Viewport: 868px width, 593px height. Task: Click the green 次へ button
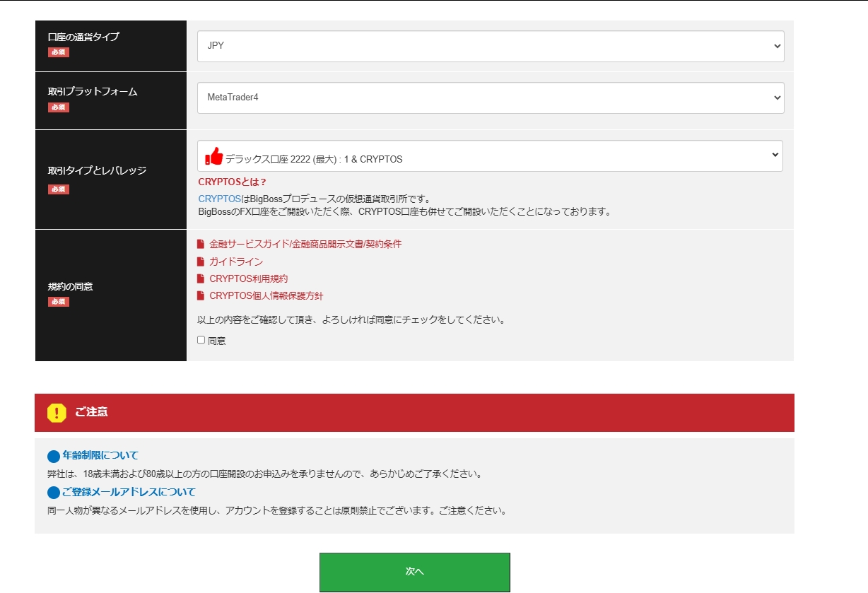[x=415, y=571]
